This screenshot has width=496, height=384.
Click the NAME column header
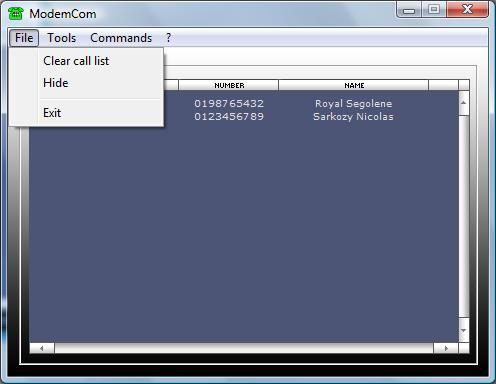pos(354,85)
